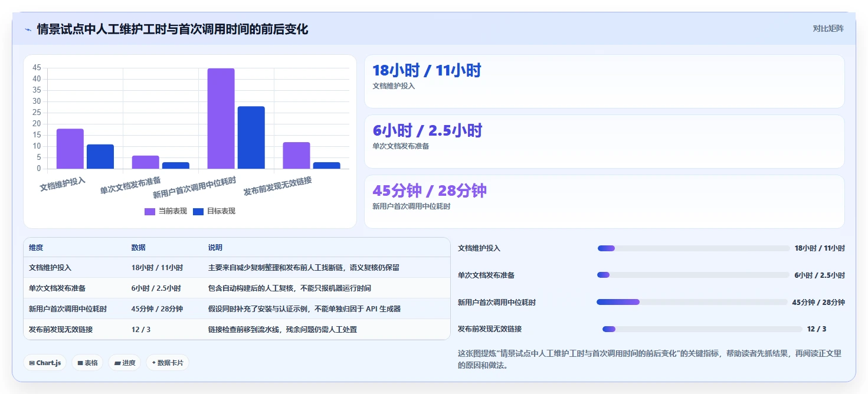
Task: Click the 45分钟 / 28分钟 stat card value
Action: pos(430,191)
